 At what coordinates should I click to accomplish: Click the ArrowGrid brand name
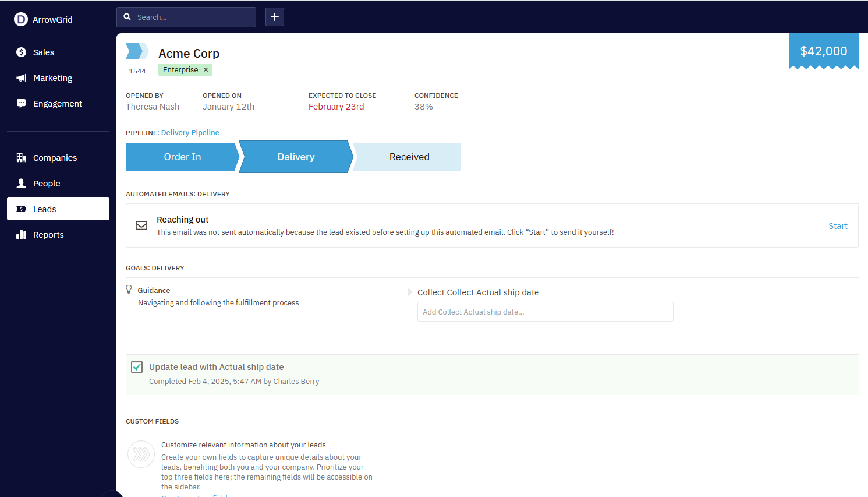pos(52,19)
